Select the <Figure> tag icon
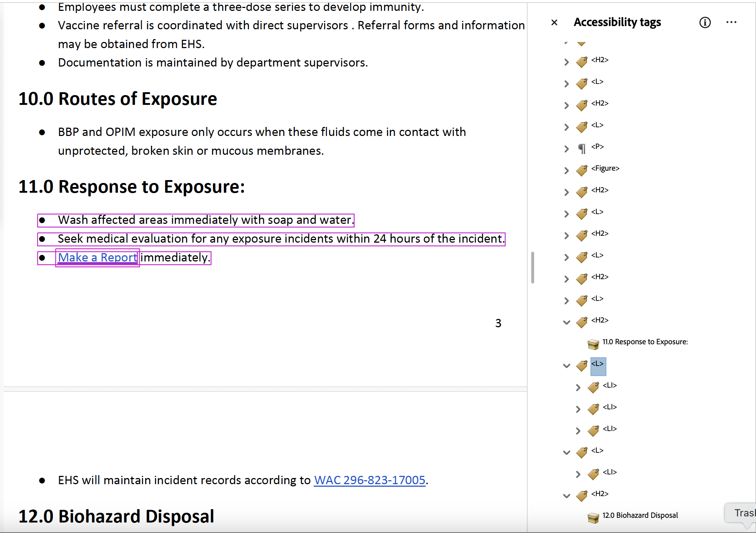 coord(582,170)
